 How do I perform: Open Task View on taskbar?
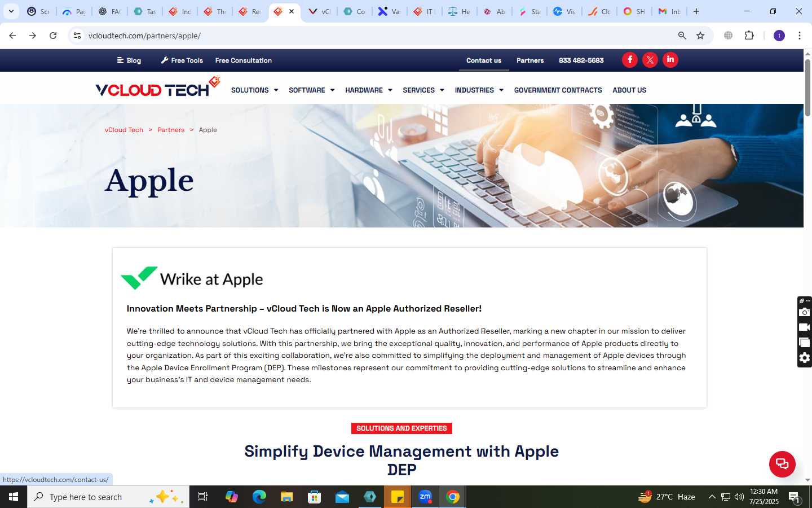coord(203,497)
